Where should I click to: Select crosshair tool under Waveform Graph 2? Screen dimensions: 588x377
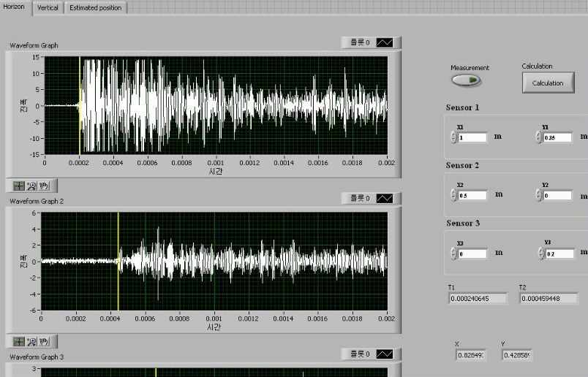20,341
